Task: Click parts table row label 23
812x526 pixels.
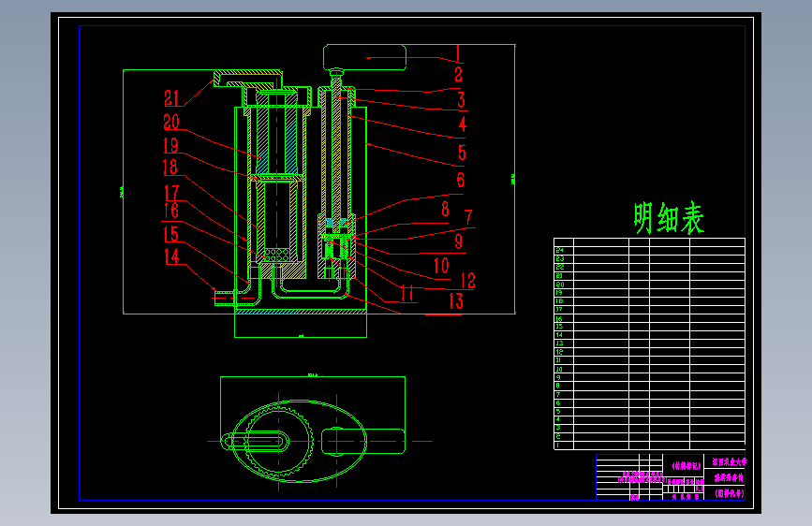Action: (560, 258)
